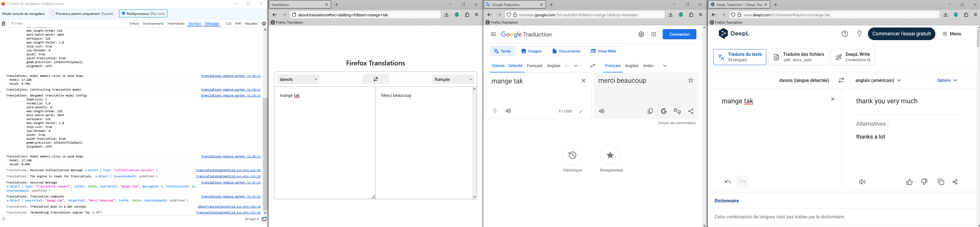The image size is (980, 227).
Task: Open Google Traduction settings gear
Action: pos(641,34)
